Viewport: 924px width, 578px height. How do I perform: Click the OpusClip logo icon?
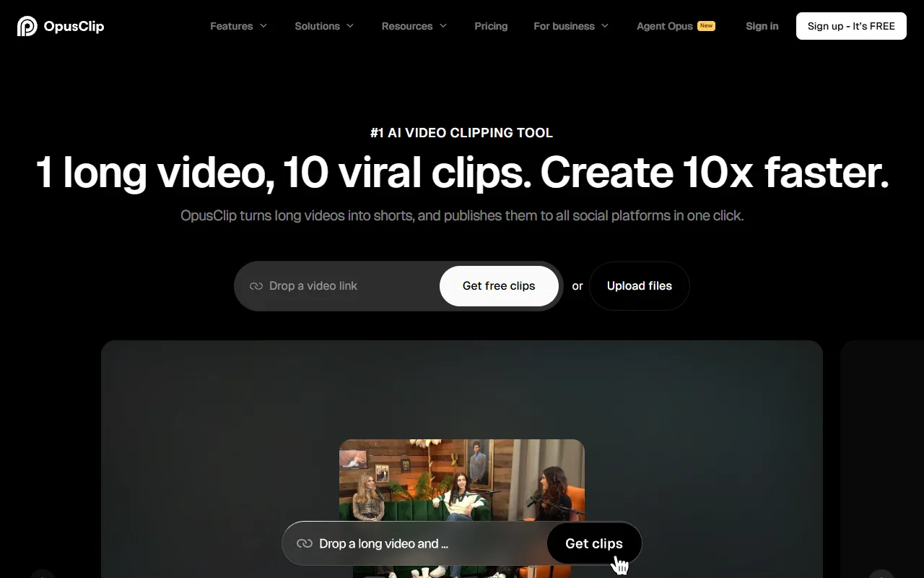tap(27, 26)
